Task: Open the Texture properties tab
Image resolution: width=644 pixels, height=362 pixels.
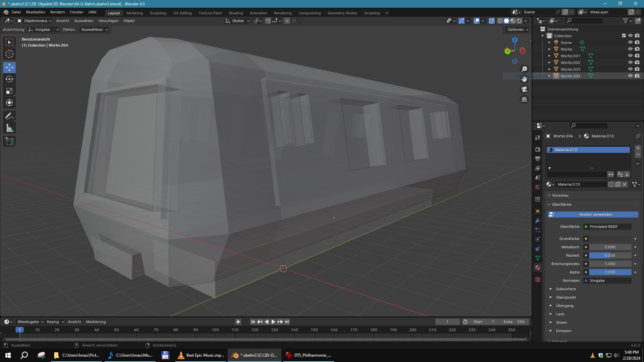Action: [538, 280]
